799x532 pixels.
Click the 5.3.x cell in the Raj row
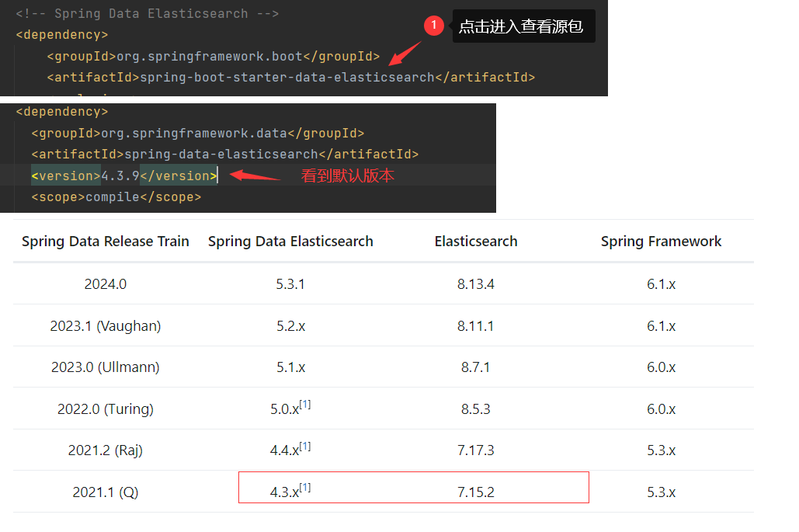661,450
